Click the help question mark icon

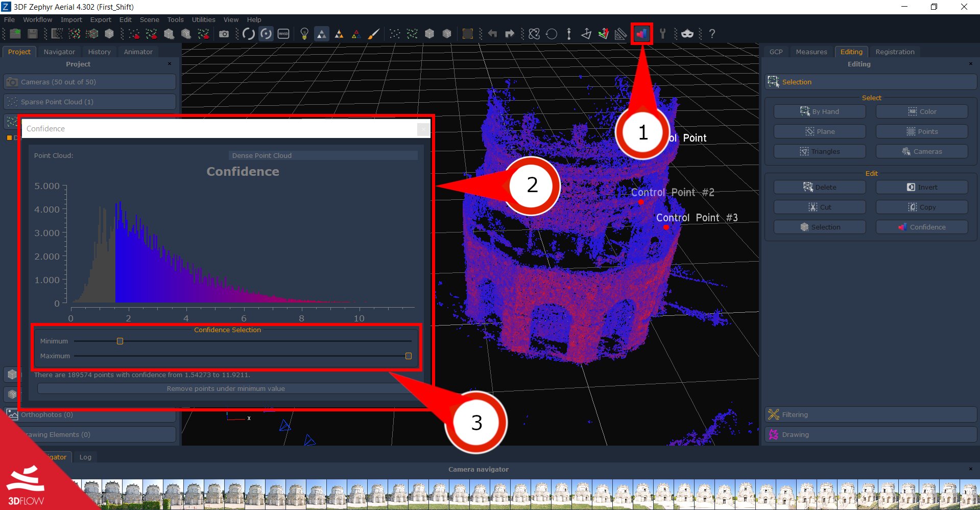pos(712,34)
